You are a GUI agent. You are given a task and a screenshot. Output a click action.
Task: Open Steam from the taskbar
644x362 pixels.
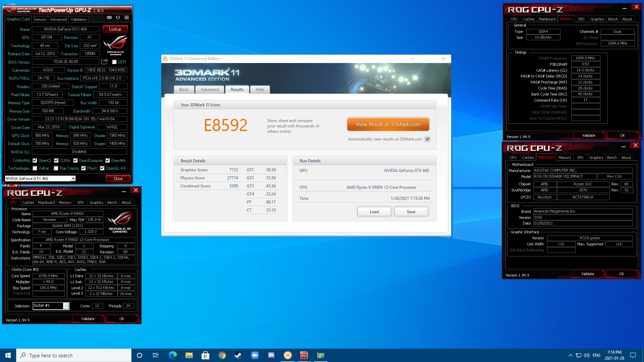coord(238,355)
